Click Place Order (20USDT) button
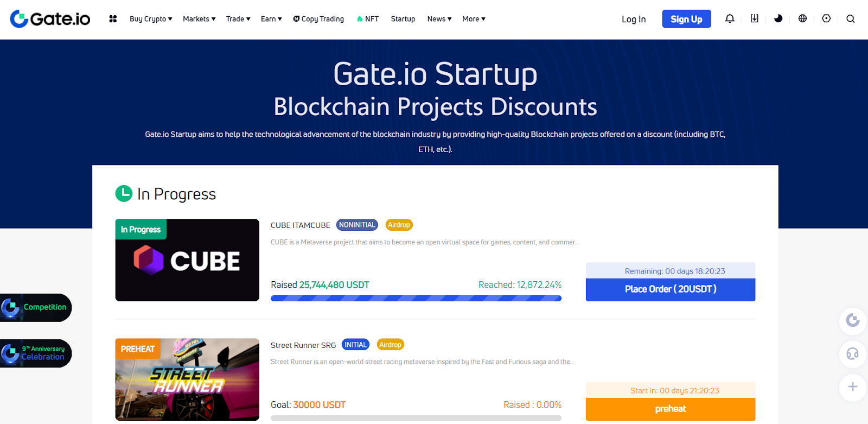Viewport: 868px width, 424px height. 670,289
